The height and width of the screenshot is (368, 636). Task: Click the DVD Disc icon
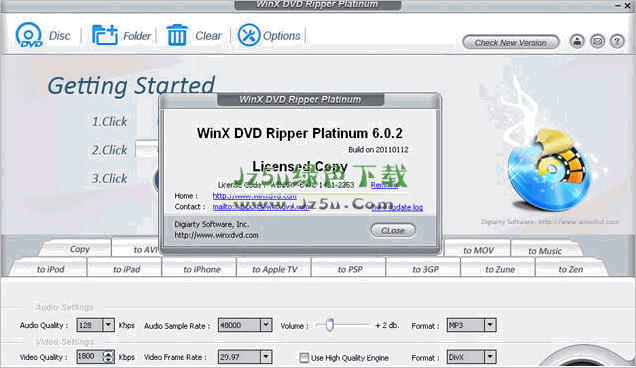point(28,35)
